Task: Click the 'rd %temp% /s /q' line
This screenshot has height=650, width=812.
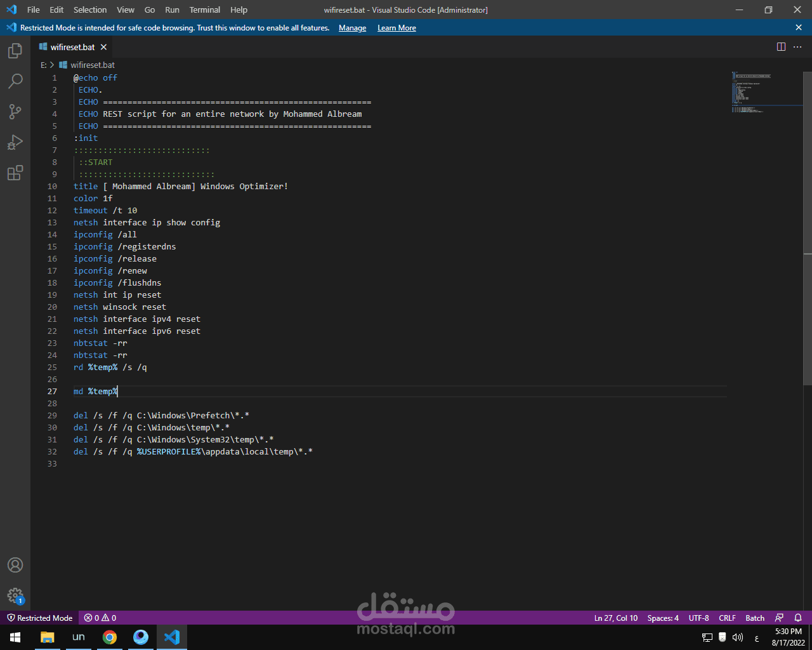Action: 110,367
